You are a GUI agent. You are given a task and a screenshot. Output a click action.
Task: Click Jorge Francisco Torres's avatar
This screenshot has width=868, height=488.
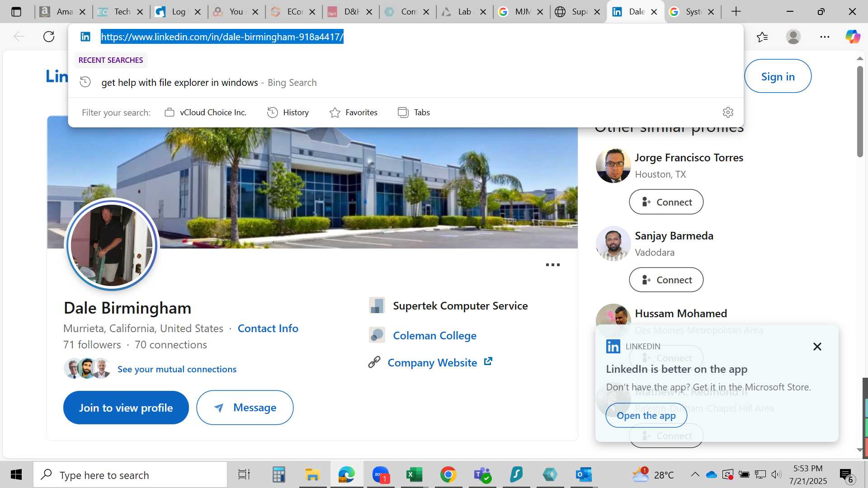click(x=613, y=165)
